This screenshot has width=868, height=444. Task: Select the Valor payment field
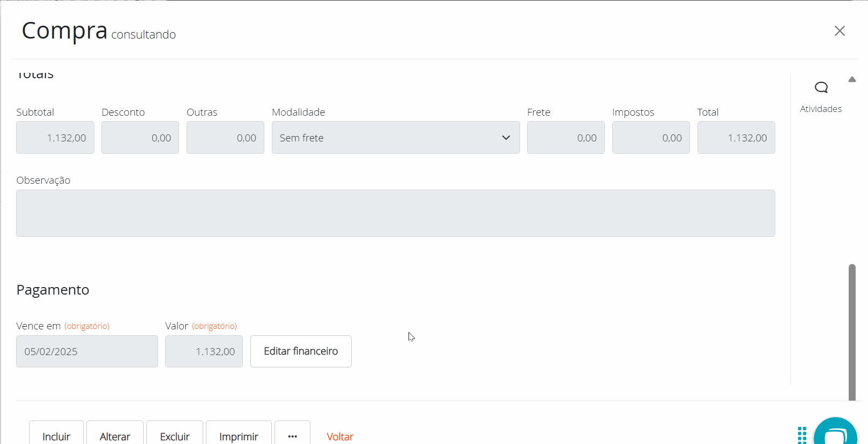pos(204,351)
